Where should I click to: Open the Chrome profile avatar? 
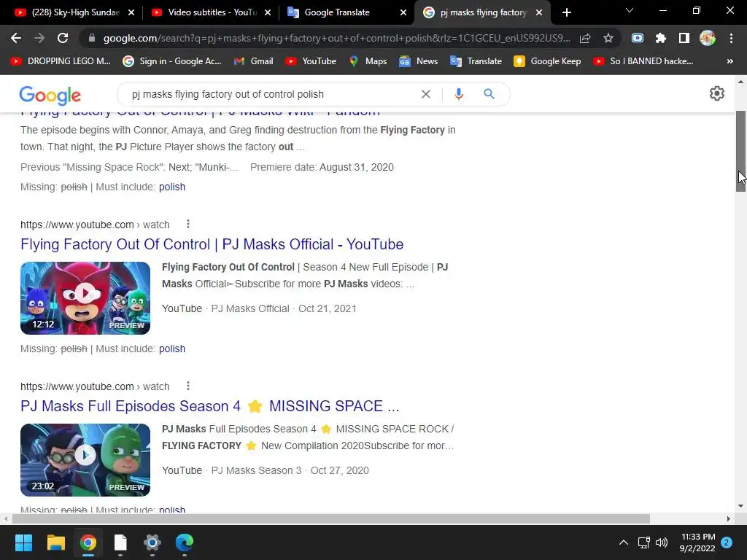tap(708, 38)
